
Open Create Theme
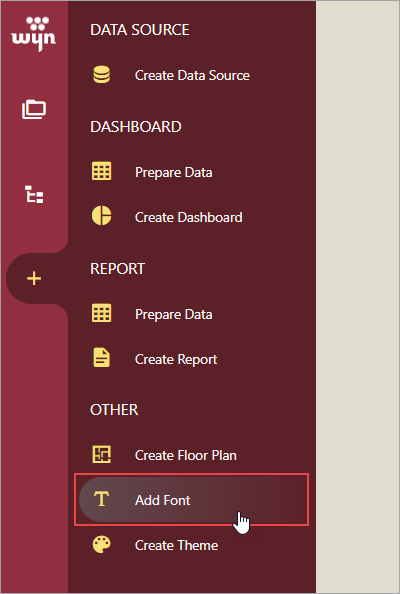pos(177,545)
